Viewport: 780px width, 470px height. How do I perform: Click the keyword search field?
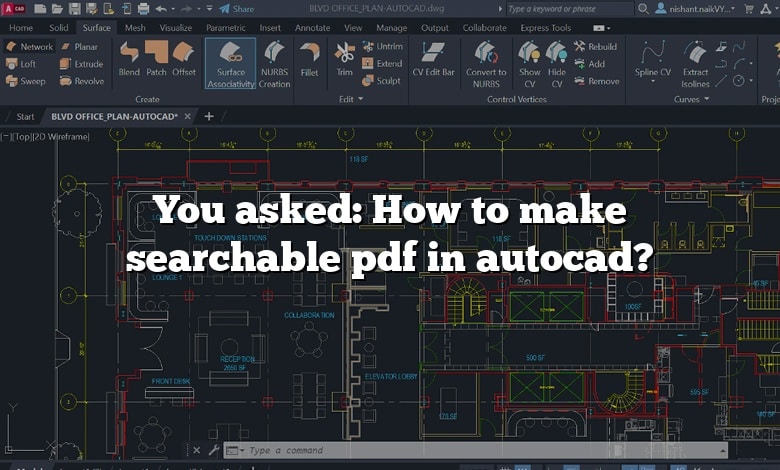pos(570,8)
